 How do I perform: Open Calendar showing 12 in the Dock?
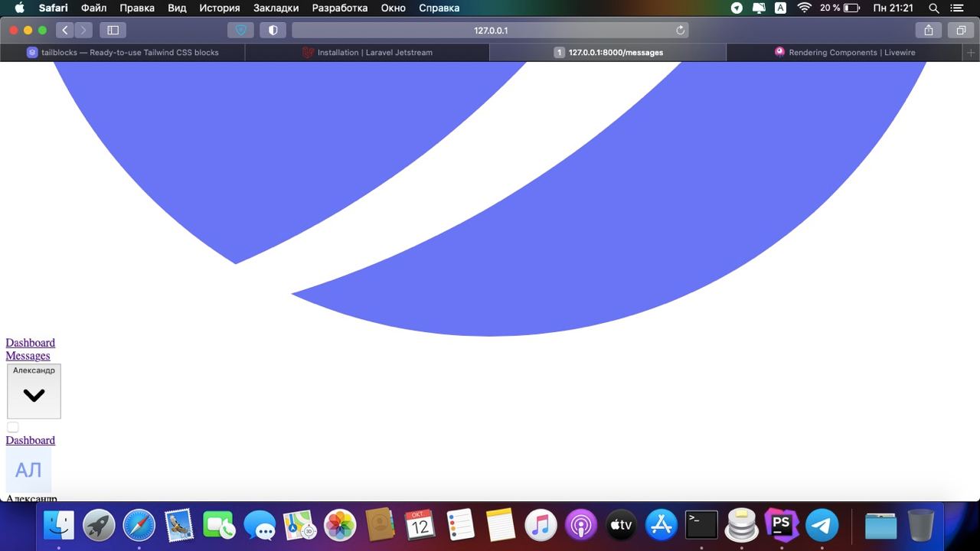420,526
